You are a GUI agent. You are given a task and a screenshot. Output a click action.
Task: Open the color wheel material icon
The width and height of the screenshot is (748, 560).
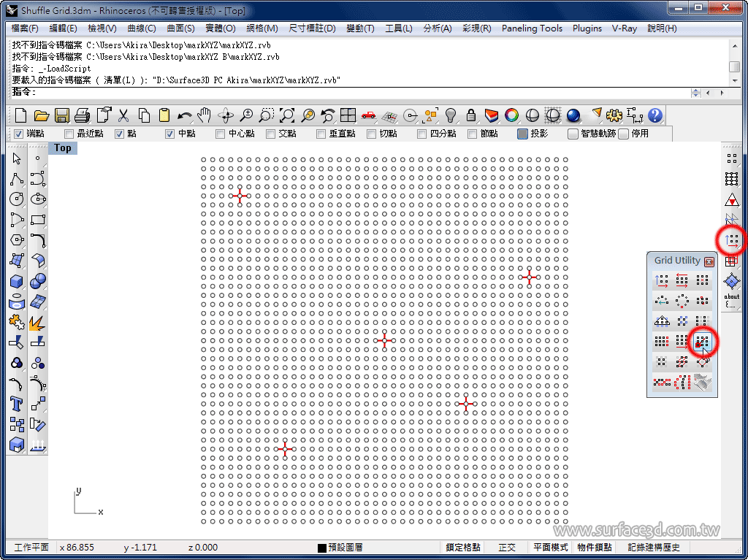[x=512, y=115]
